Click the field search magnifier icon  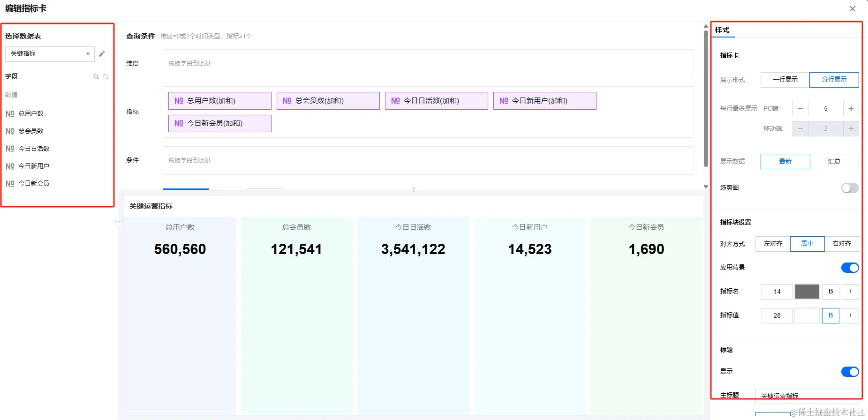(x=96, y=76)
